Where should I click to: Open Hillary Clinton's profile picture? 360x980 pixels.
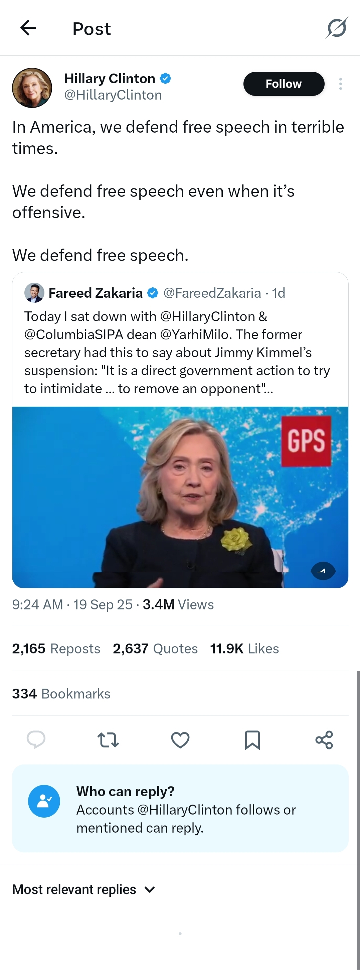click(x=32, y=88)
